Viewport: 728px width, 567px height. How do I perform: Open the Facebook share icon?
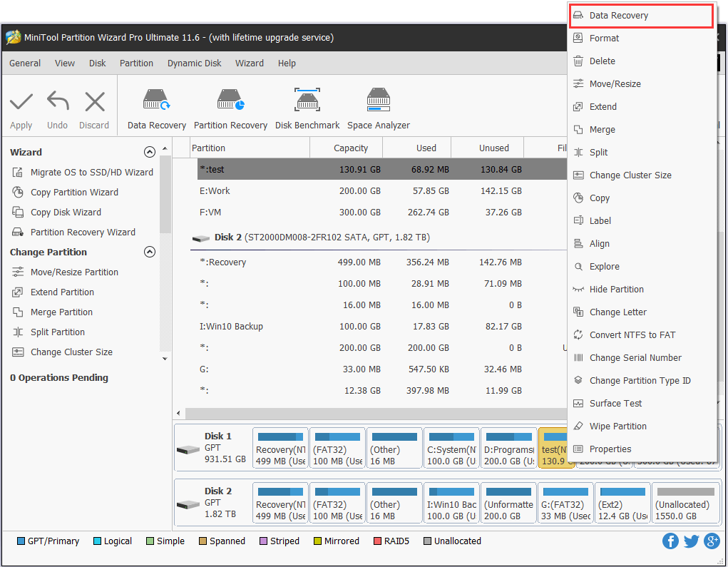pyautogui.click(x=670, y=541)
